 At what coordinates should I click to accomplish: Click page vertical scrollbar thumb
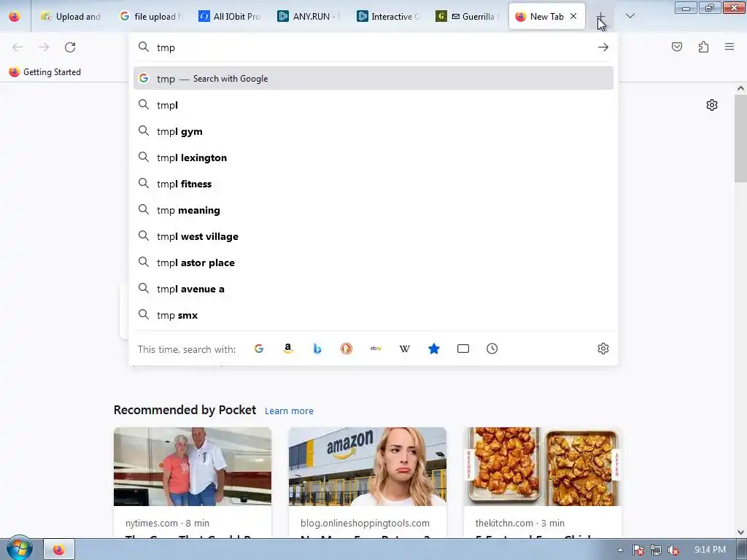coord(740,138)
